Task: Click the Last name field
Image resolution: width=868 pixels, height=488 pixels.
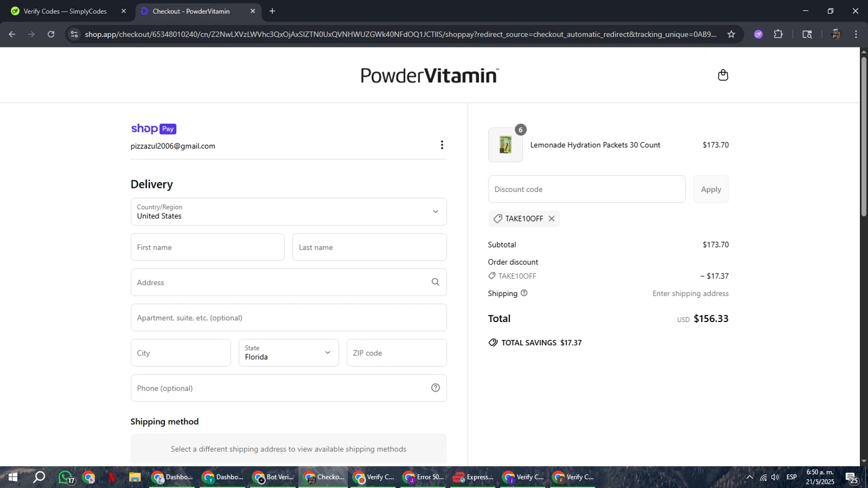Action: 369,247
